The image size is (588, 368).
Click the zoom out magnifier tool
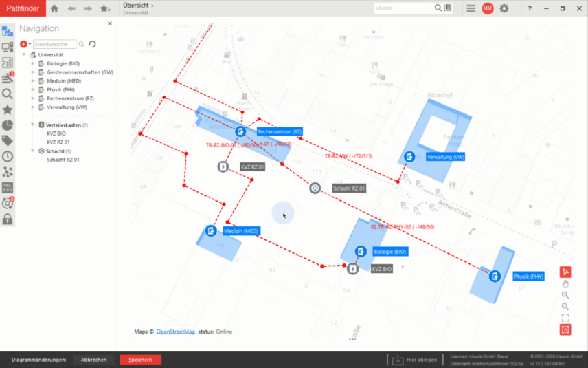pos(565,307)
